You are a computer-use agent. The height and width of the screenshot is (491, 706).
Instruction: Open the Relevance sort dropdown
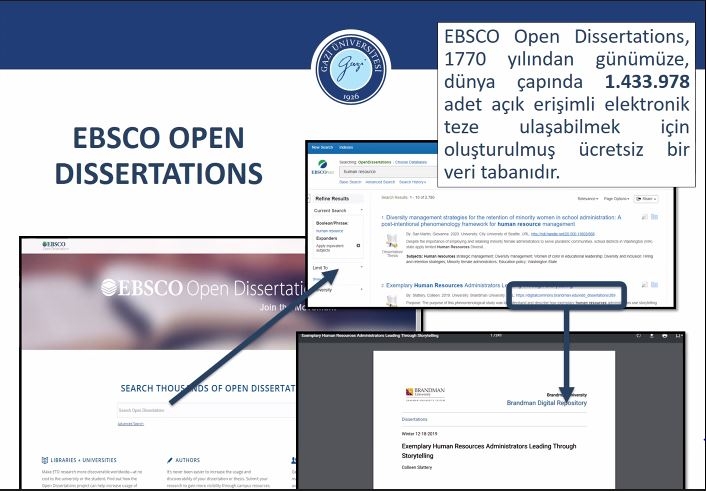pos(588,199)
